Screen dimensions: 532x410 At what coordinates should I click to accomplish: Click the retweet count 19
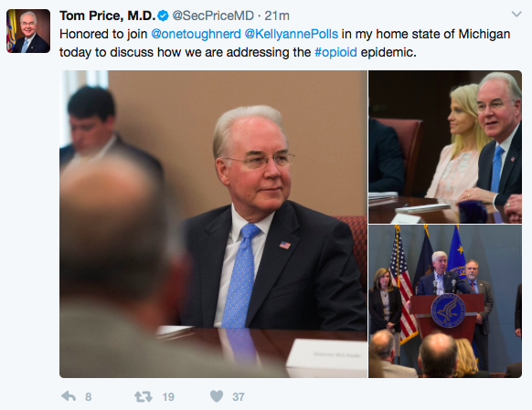tap(168, 397)
